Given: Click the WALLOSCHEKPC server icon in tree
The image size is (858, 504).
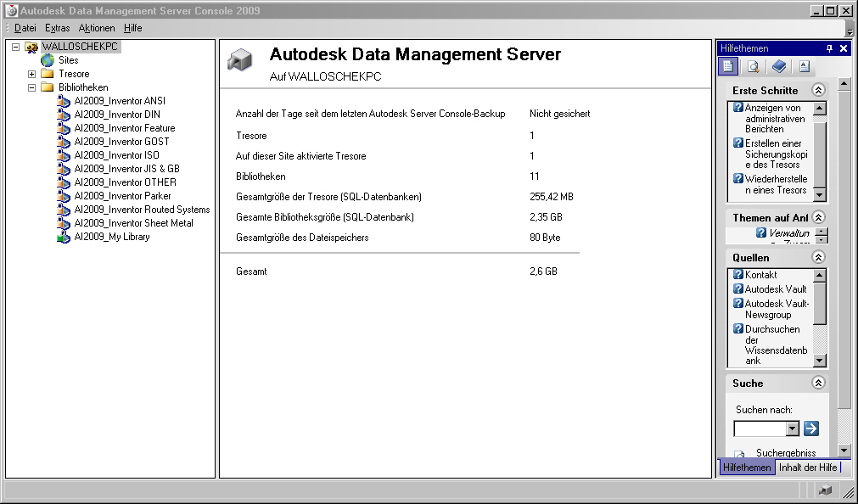Looking at the screenshot, I should 31,47.
